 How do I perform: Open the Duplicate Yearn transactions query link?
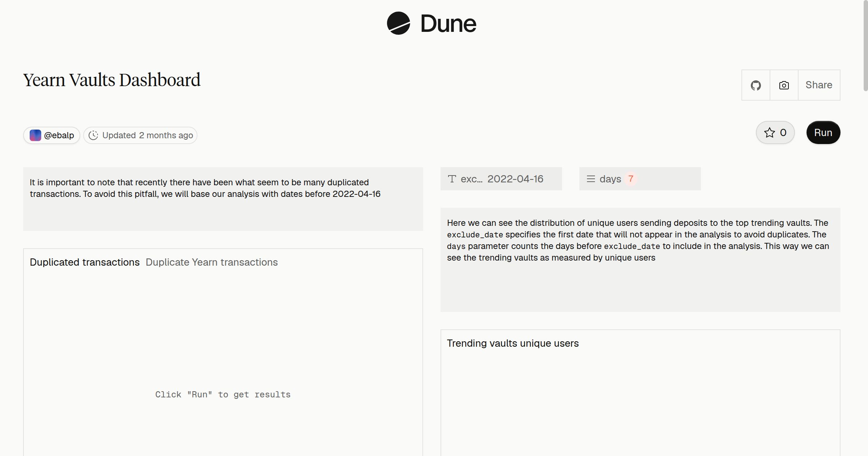(212, 262)
